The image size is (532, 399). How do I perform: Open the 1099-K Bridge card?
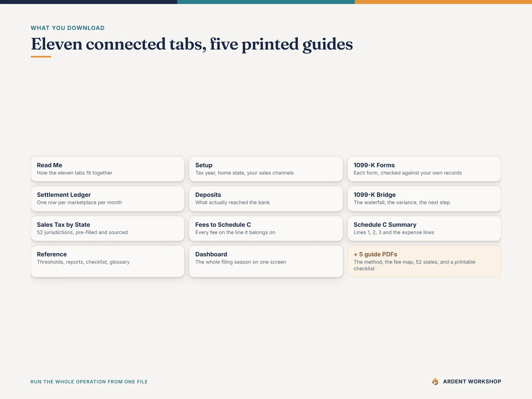pyautogui.click(x=424, y=199)
